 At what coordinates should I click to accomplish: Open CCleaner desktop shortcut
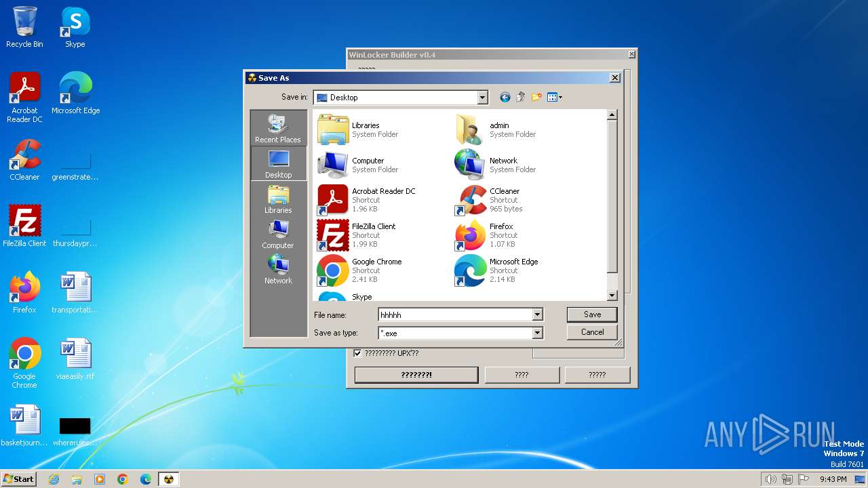[x=24, y=160]
